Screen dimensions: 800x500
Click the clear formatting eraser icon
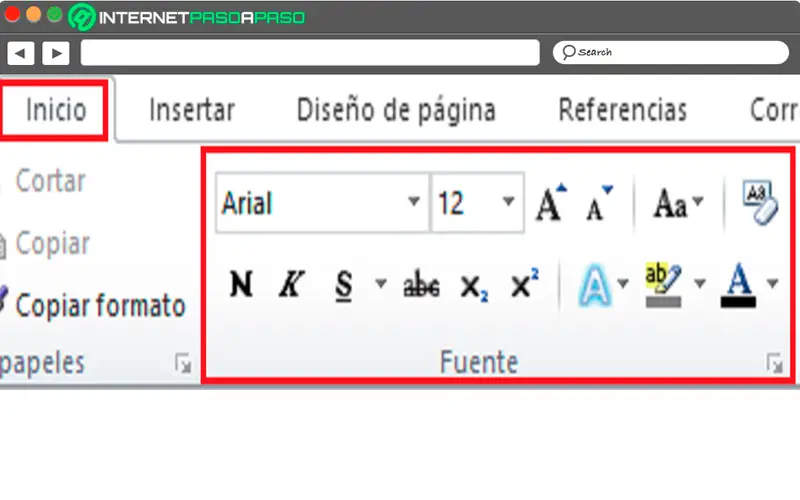760,202
